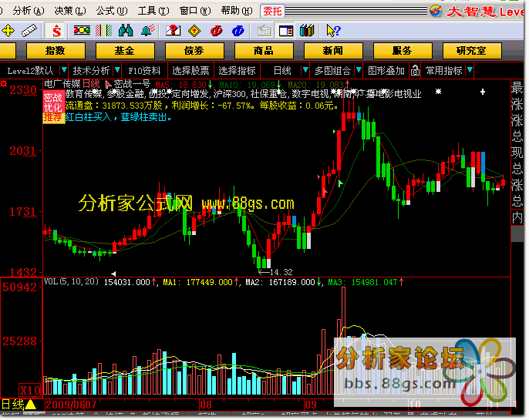Click the 新闻 category button
This screenshot has height=420, width=529.
pos(333,51)
